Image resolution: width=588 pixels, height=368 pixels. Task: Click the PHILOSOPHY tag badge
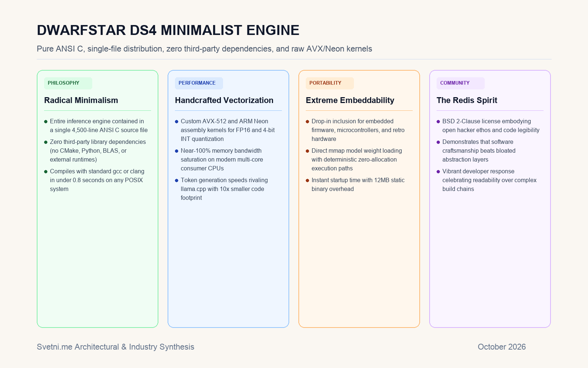tap(68, 83)
